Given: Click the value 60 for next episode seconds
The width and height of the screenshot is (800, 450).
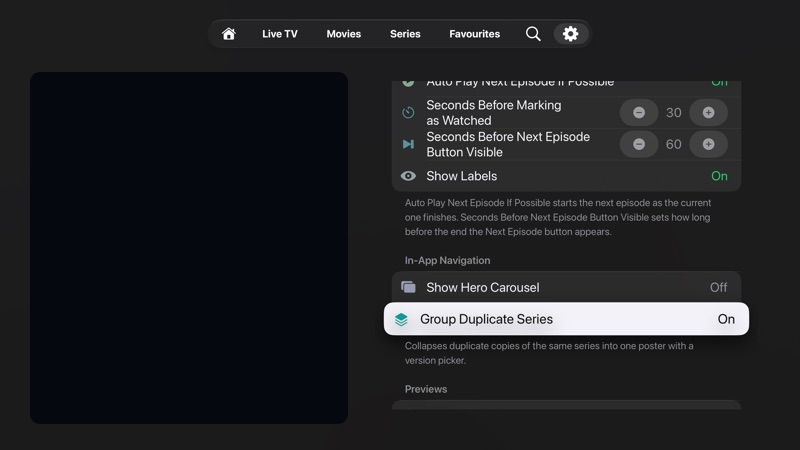Looking at the screenshot, I should (673, 144).
